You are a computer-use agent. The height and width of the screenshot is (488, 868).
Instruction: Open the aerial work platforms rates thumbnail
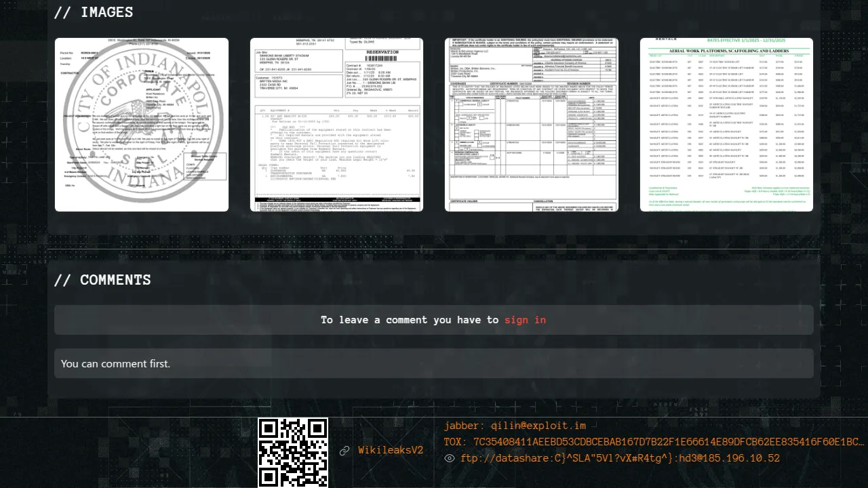click(726, 125)
